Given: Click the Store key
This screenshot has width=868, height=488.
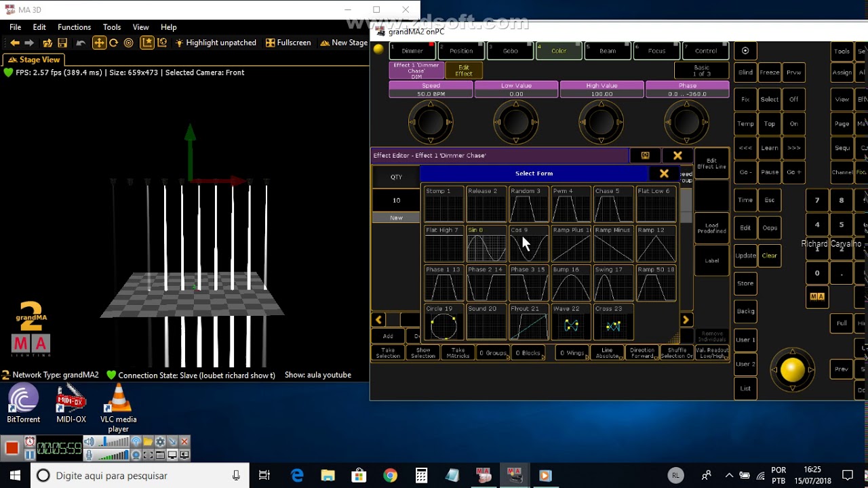Looking at the screenshot, I should [745, 283].
